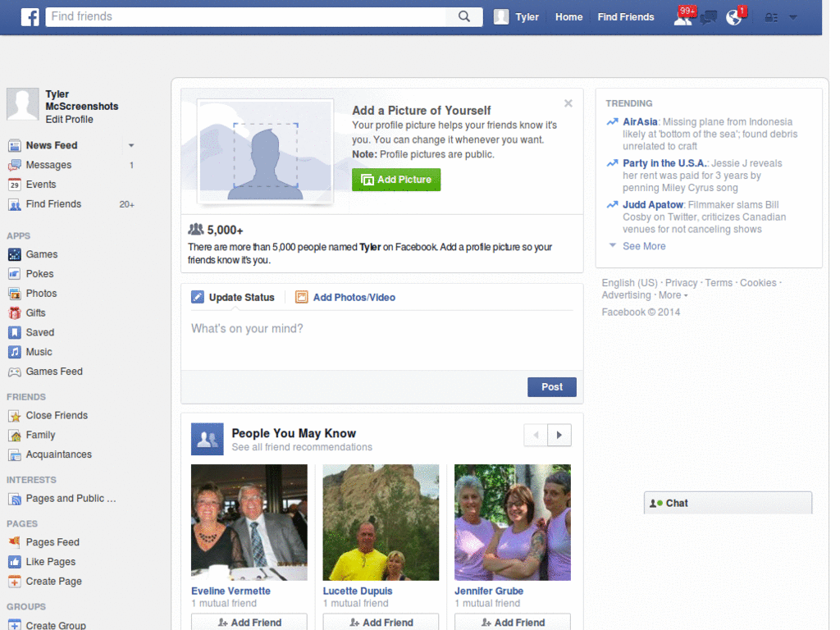Click the Post button

click(x=552, y=387)
